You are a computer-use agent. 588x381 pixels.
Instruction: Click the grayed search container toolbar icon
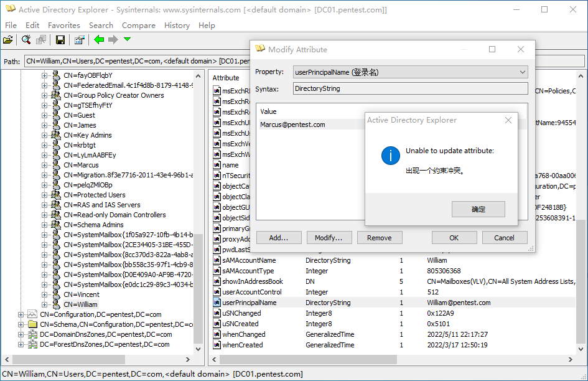41,39
